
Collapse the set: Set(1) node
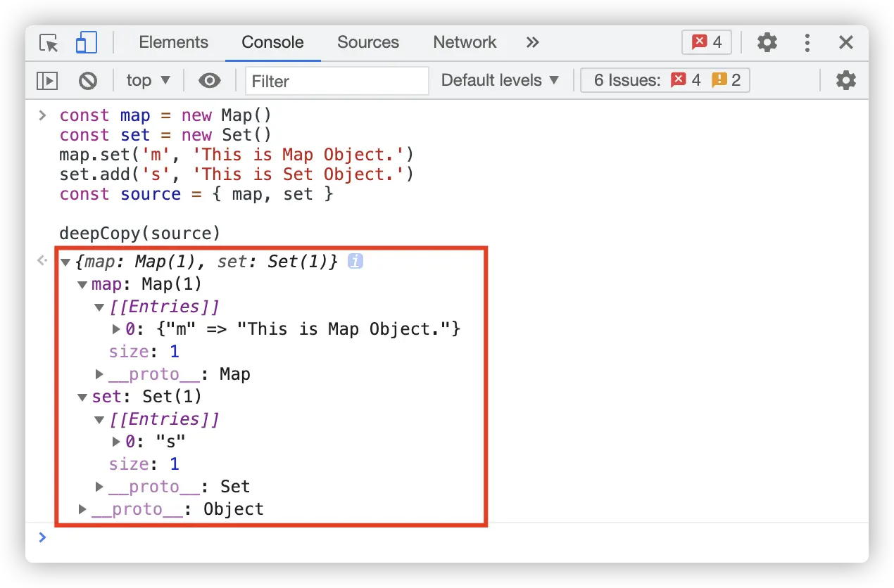click(x=82, y=397)
